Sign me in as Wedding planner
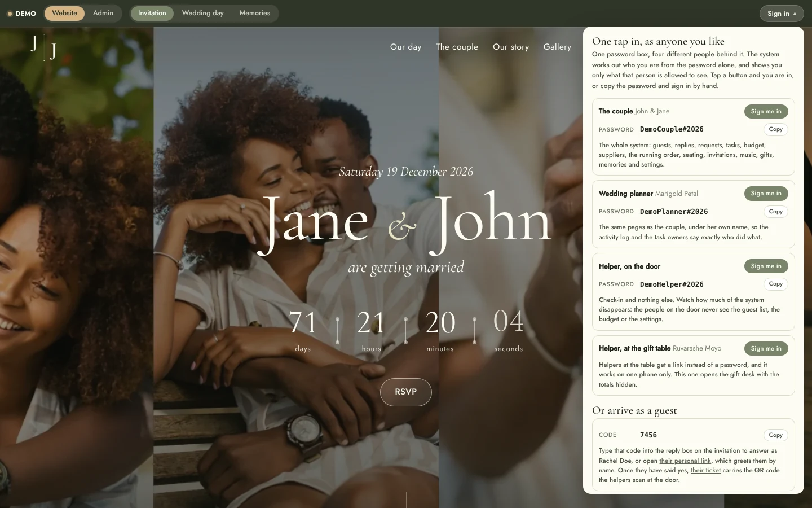This screenshot has height=508, width=812. [766, 194]
